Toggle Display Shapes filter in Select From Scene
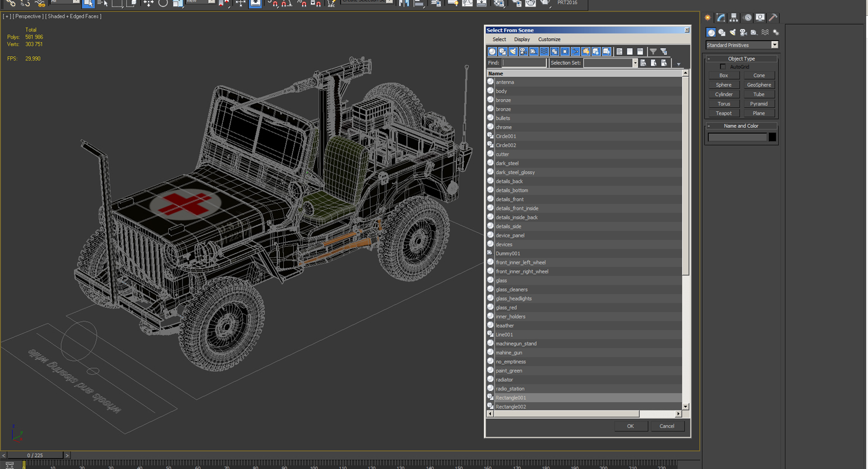868x469 pixels. [503, 52]
